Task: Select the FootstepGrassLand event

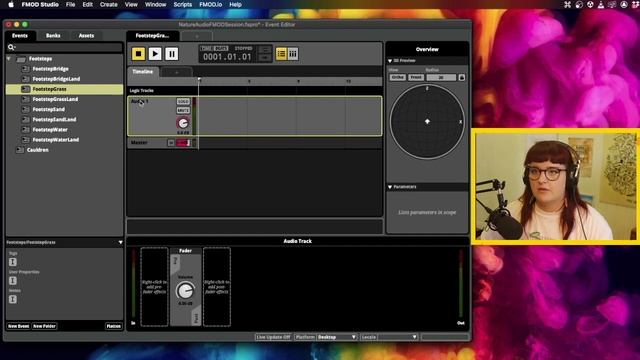Action: click(55, 99)
